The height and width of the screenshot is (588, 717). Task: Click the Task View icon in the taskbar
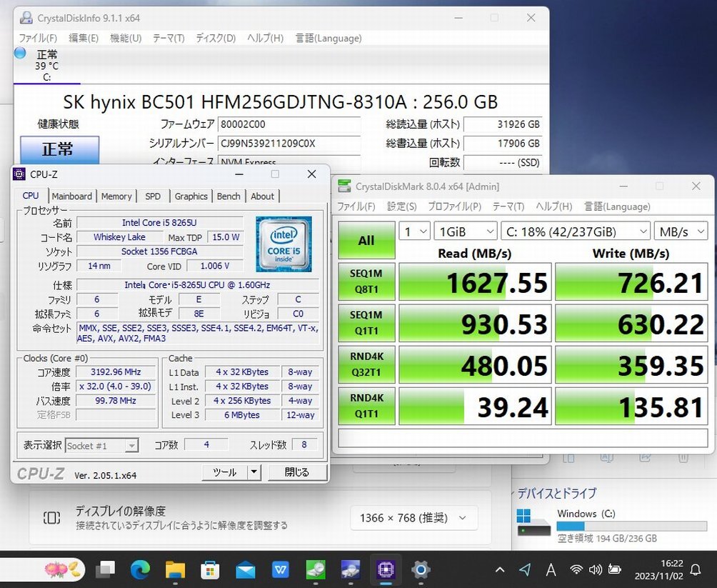click(x=106, y=569)
